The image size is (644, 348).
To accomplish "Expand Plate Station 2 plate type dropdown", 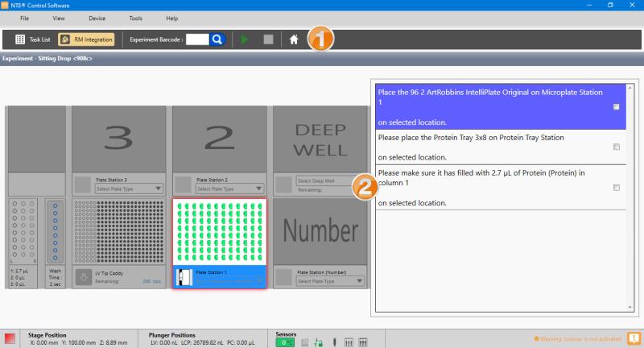I will (x=228, y=188).
